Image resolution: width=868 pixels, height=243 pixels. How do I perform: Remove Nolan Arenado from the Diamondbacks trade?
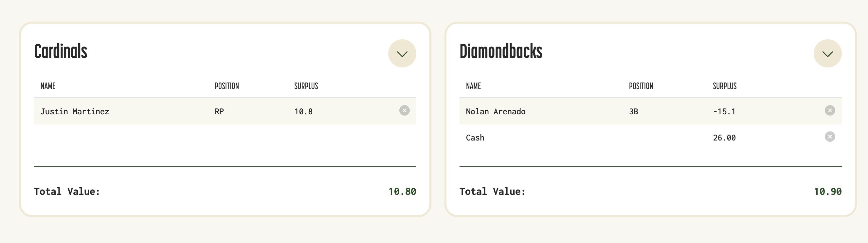830,111
